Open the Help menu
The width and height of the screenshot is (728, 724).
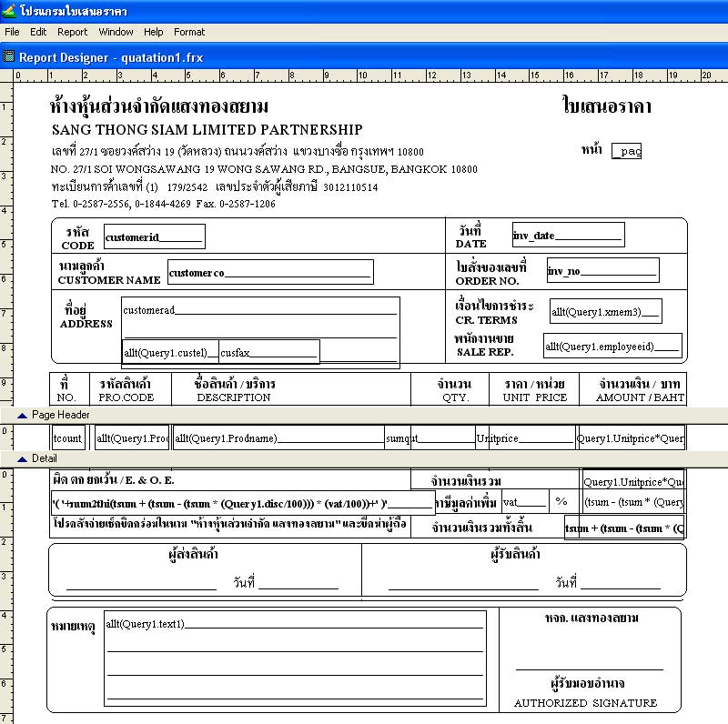tap(153, 32)
